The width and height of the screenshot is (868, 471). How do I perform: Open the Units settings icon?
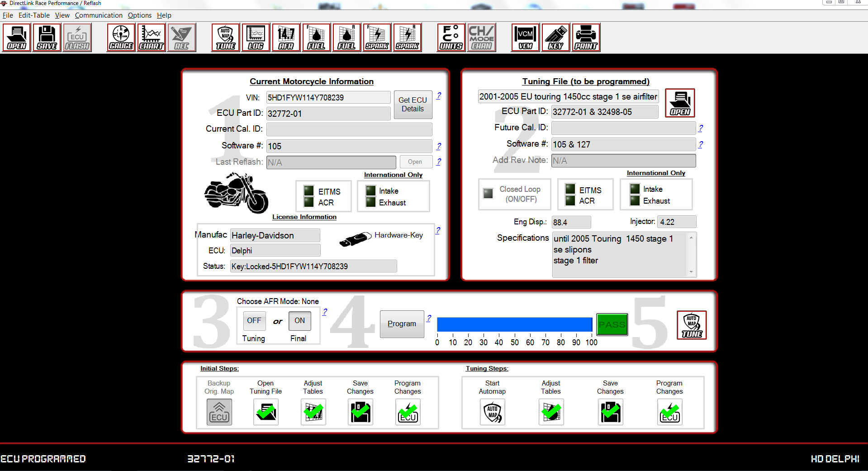coord(451,38)
